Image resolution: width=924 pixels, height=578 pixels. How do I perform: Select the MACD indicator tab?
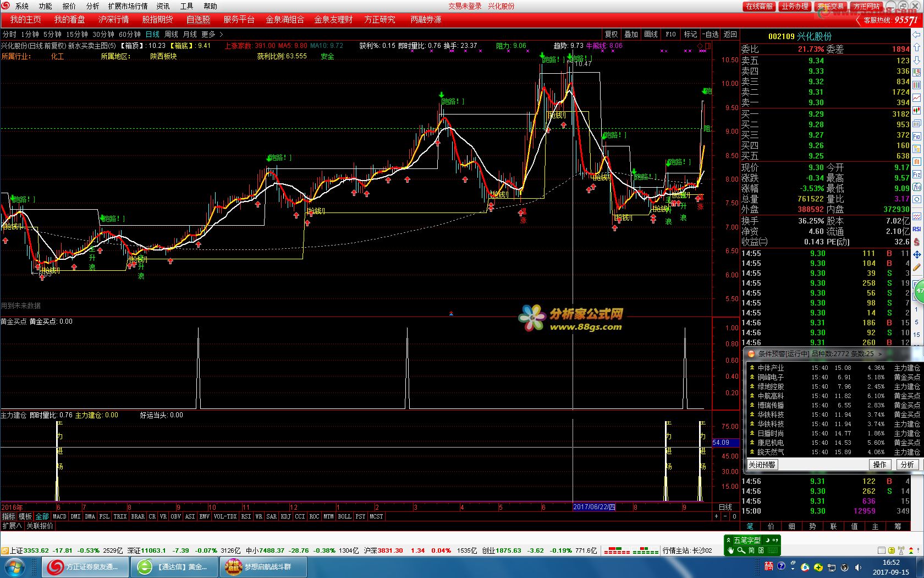(x=59, y=516)
